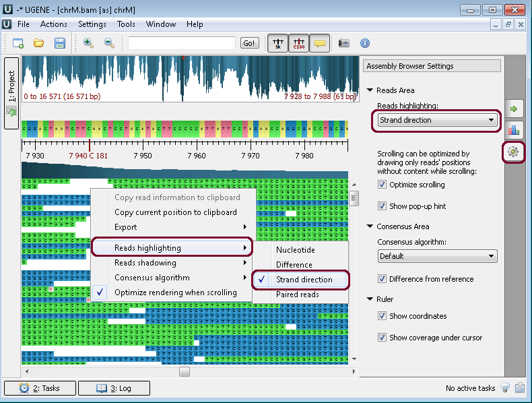Toggle Show pop-up hint checkbox
This screenshot has height=403, width=532.
click(x=382, y=206)
